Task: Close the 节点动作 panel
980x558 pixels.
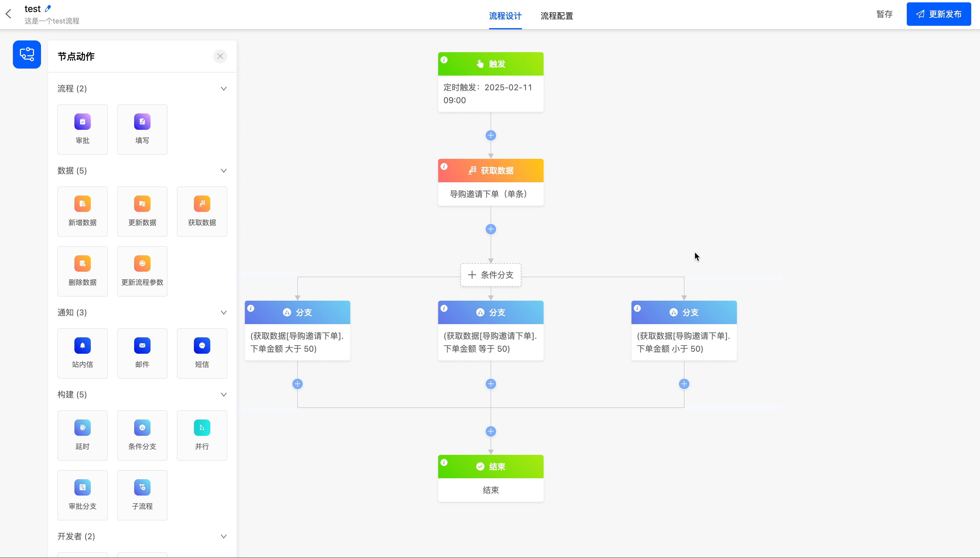Action: click(x=220, y=56)
